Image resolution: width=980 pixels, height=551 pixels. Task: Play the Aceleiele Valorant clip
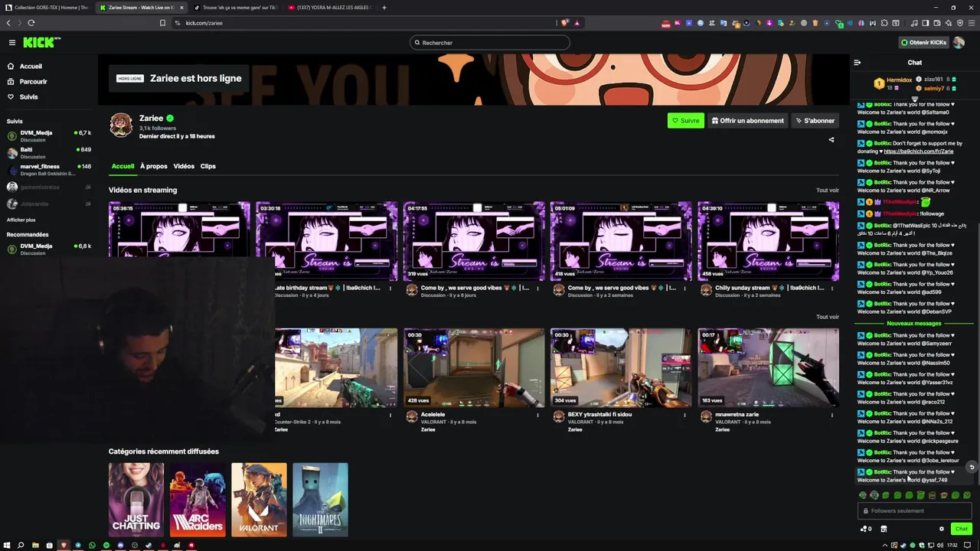tap(474, 368)
